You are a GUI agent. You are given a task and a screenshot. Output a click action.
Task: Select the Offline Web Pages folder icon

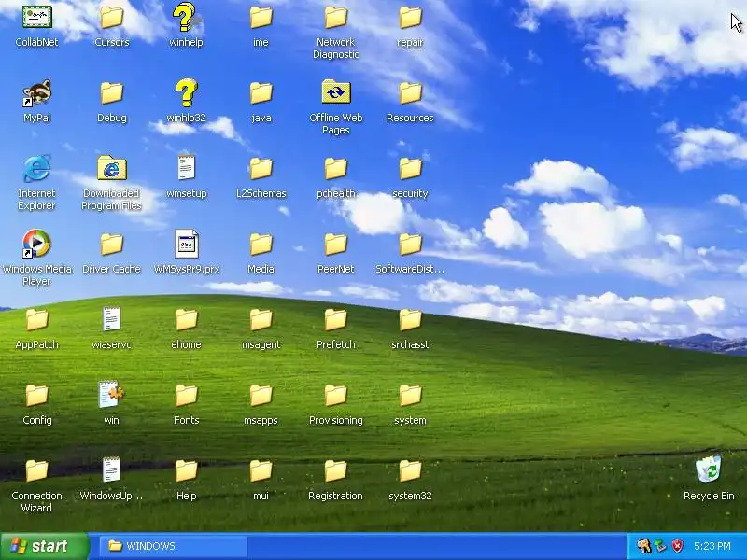coord(336,91)
